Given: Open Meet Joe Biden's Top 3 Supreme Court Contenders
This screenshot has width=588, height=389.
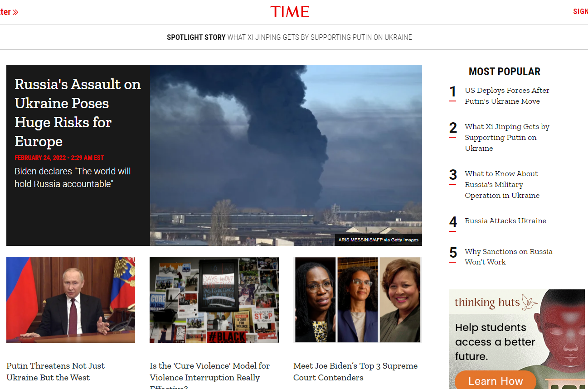Looking at the screenshot, I should (x=355, y=371).
